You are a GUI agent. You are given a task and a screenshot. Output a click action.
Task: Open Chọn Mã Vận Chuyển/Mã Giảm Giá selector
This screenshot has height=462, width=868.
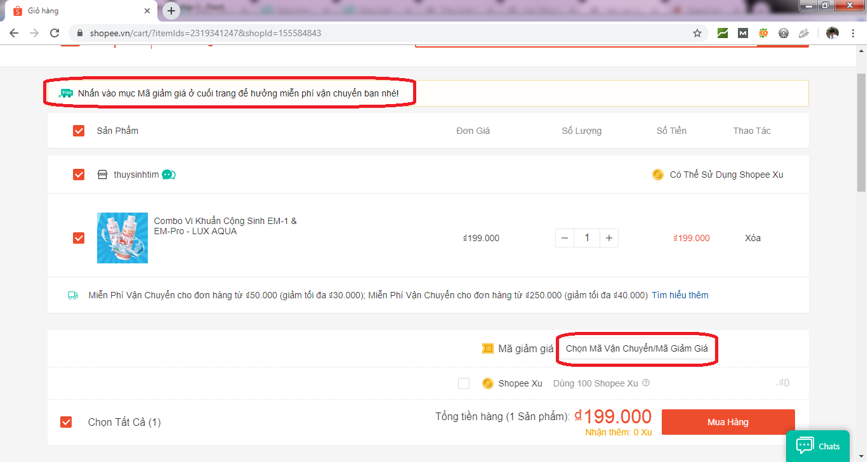tap(636, 348)
